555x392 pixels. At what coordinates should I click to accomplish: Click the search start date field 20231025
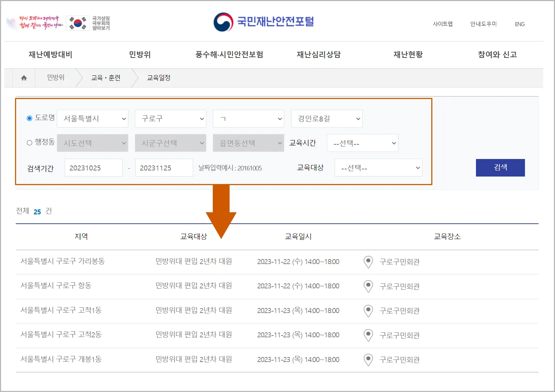point(93,167)
